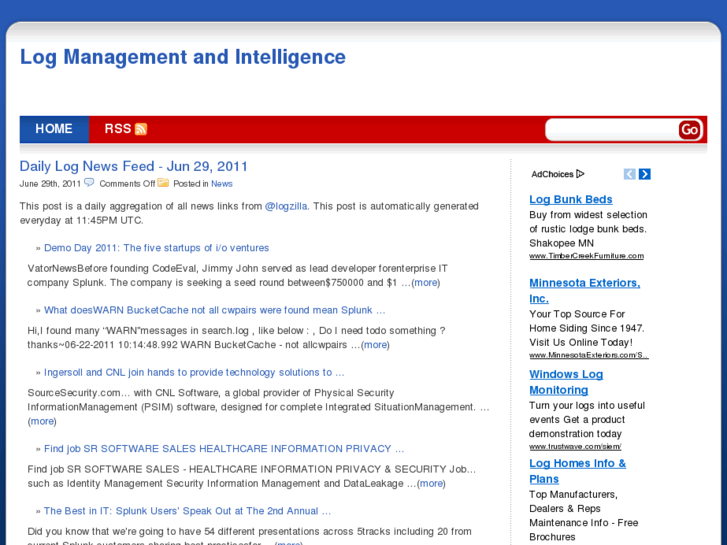The image size is (727, 545).
Task: Open Find job SR SOFTWARE SALES link
Action: (x=224, y=449)
